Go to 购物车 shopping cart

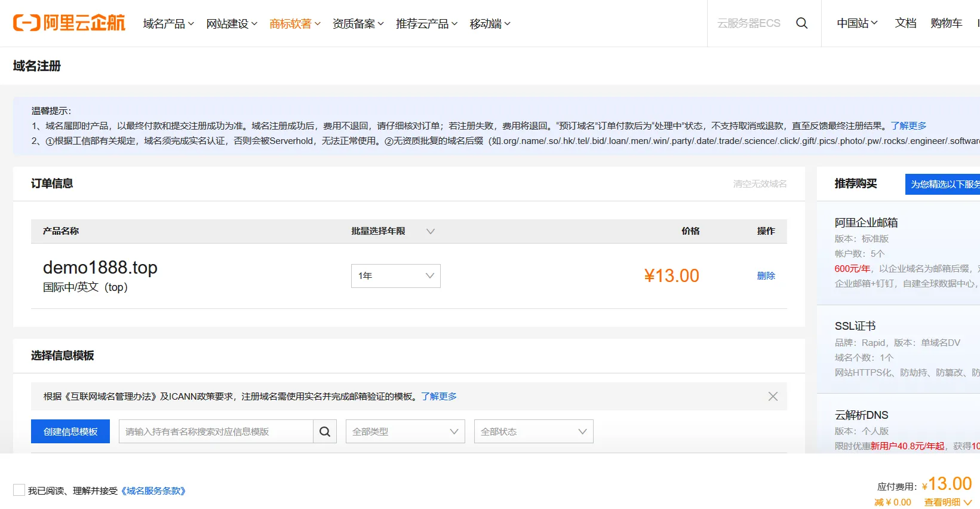click(x=946, y=23)
